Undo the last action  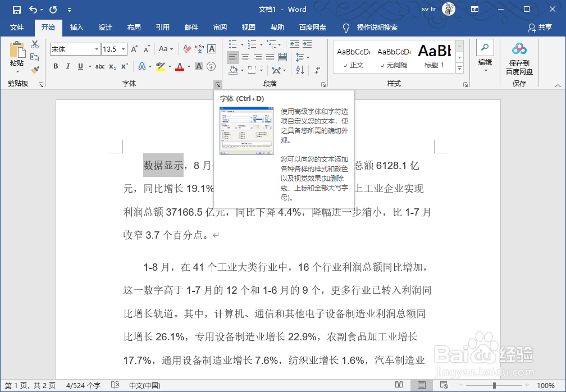(33, 10)
